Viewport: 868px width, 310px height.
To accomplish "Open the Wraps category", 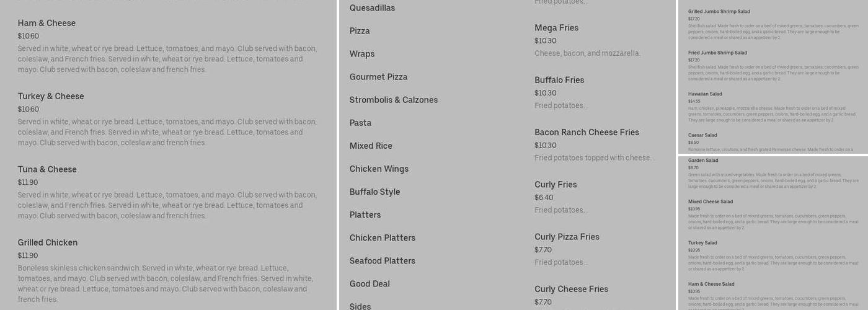I will point(361,54).
